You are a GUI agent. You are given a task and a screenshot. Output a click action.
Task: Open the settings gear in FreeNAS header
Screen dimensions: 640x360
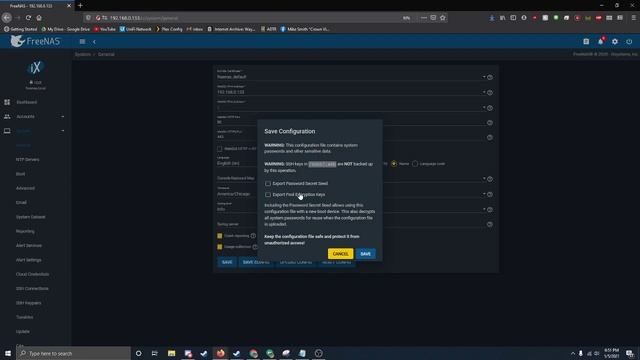615,42
